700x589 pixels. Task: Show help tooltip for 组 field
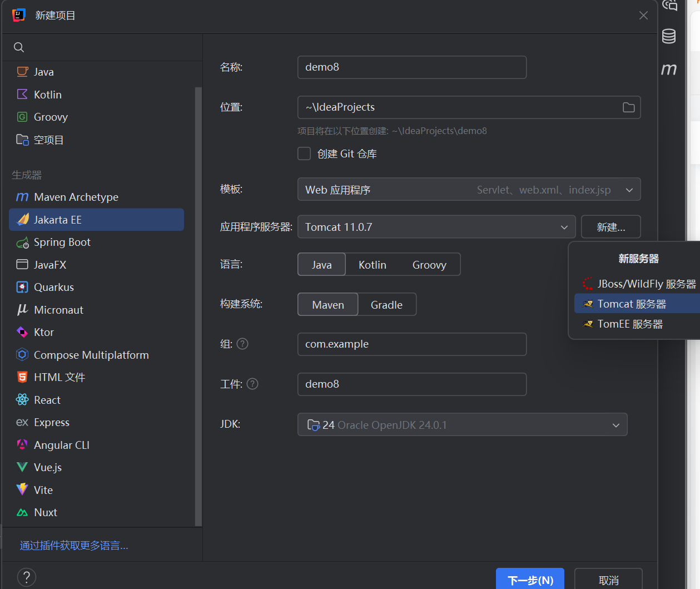click(x=242, y=344)
